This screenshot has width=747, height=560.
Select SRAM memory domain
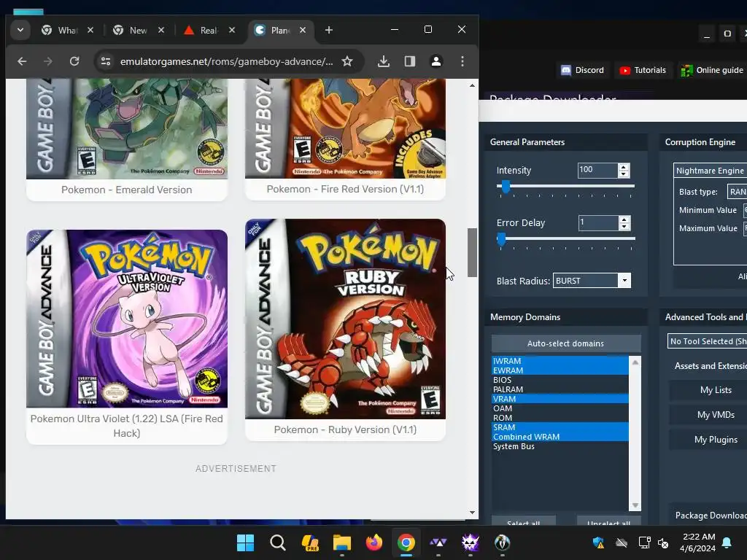point(560,427)
